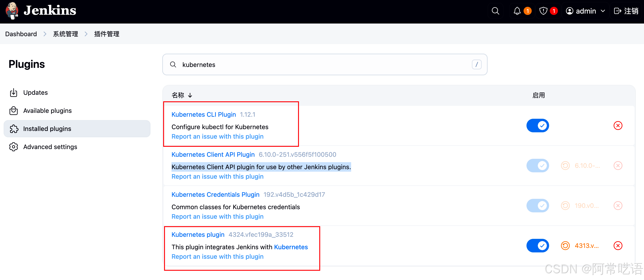Uninstall Kubernetes plugin with red X icon
Viewport: 644px width, 280px height.
click(618, 246)
